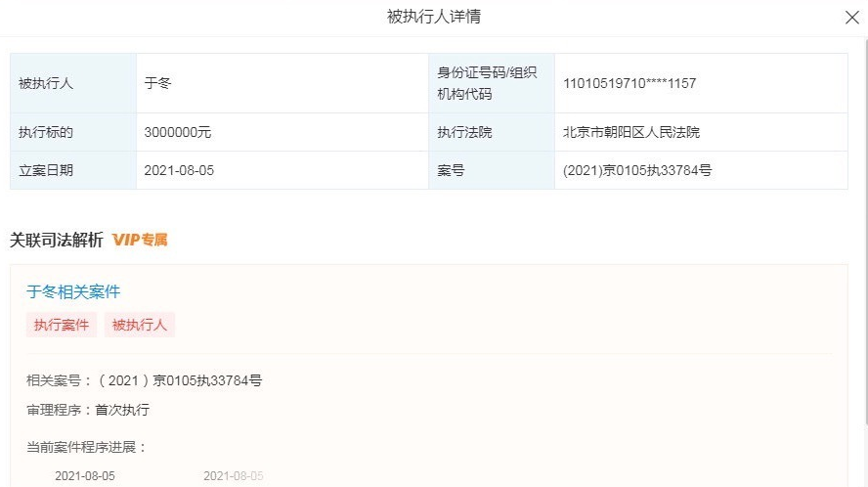
Task: Select filing date 2021-08-05 in table
Action: coord(179,170)
